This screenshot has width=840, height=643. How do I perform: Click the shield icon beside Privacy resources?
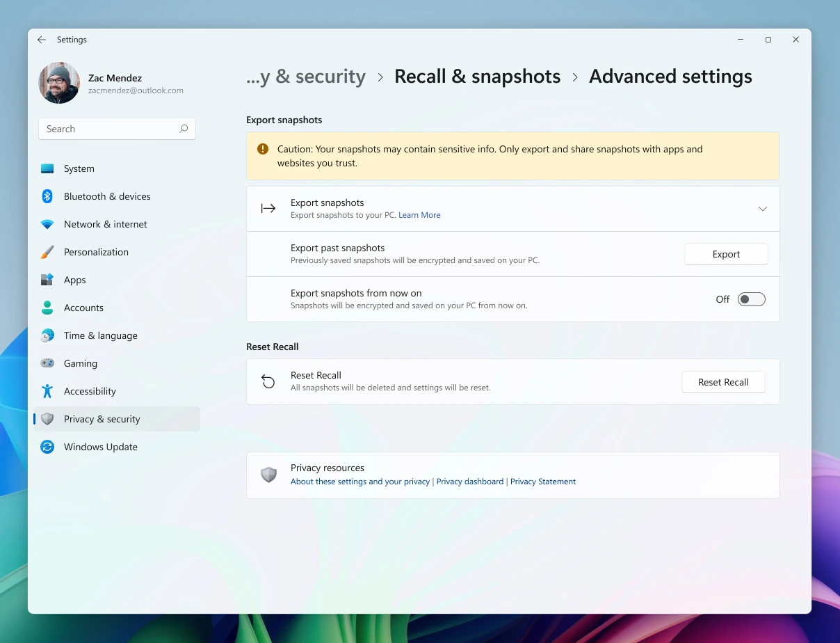(x=268, y=475)
